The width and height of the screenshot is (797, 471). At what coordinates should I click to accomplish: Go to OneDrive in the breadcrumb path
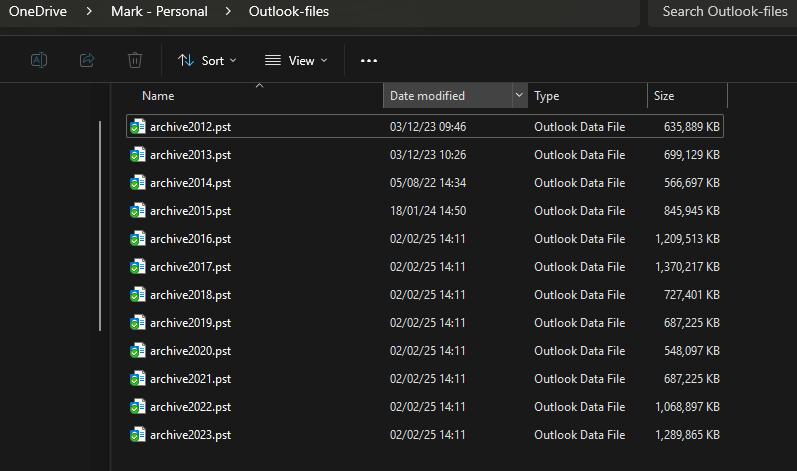pyautogui.click(x=38, y=11)
